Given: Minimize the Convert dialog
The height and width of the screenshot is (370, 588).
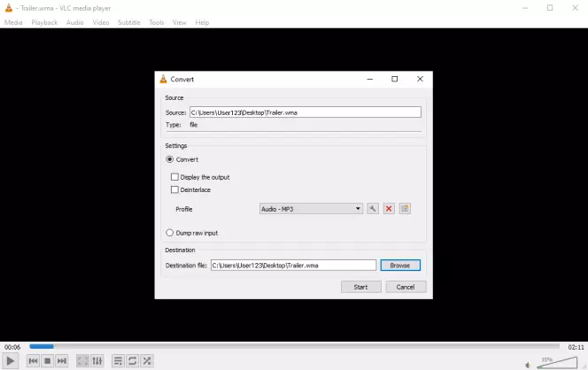Looking at the screenshot, I should click(x=370, y=79).
